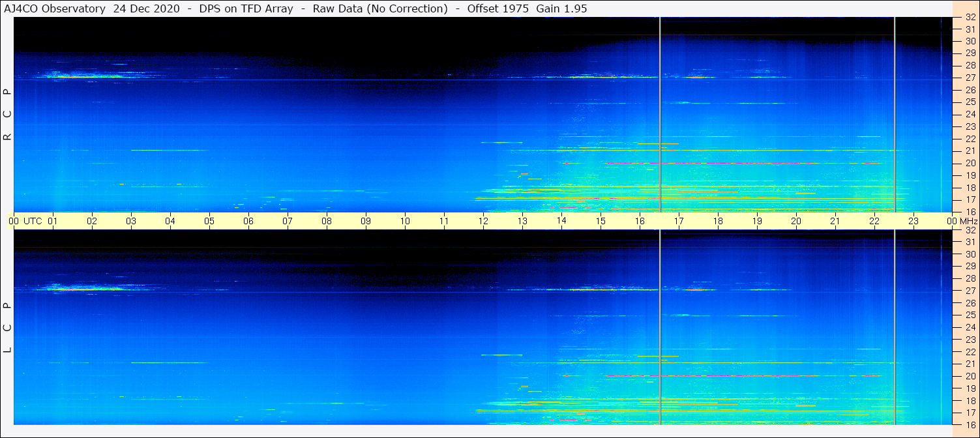
Task: Click the 12 hour tick on UTC axis
Action: [483, 221]
